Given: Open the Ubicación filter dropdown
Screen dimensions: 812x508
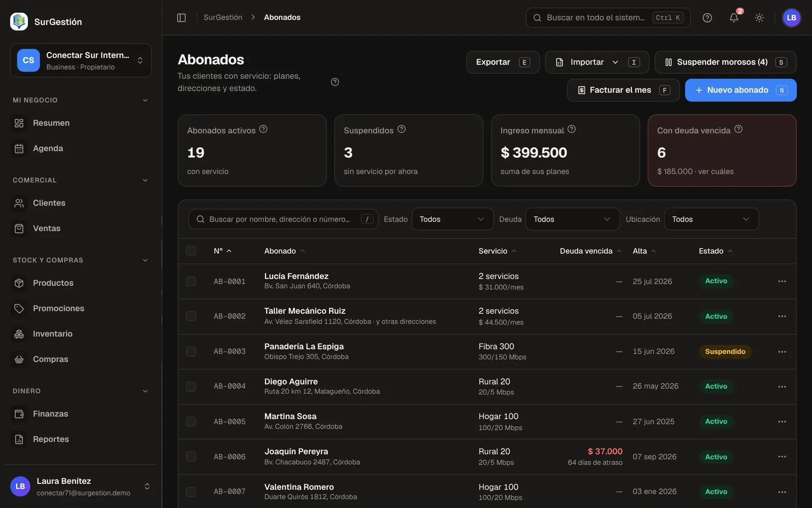Looking at the screenshot, I should 711,219.
